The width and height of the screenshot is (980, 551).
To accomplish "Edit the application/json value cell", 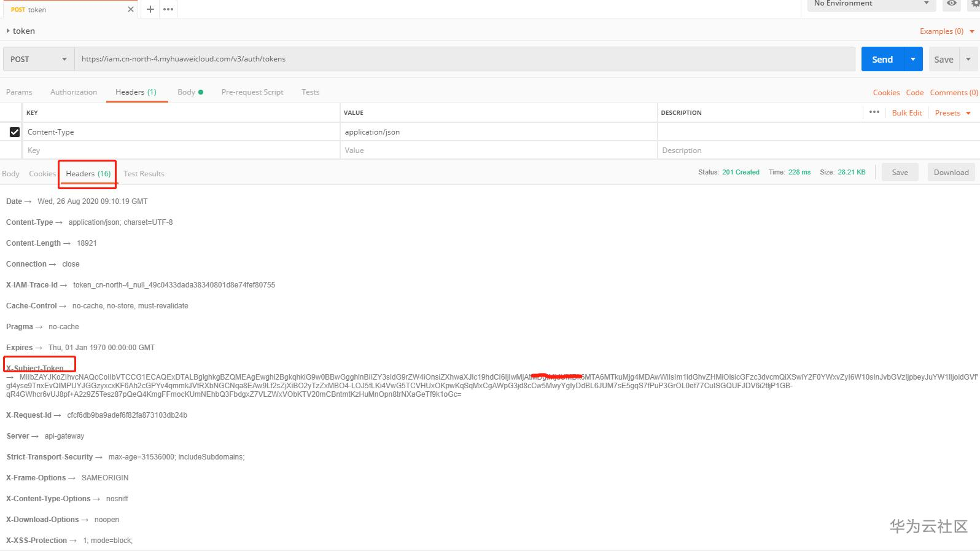I will (x=499, y=132).
